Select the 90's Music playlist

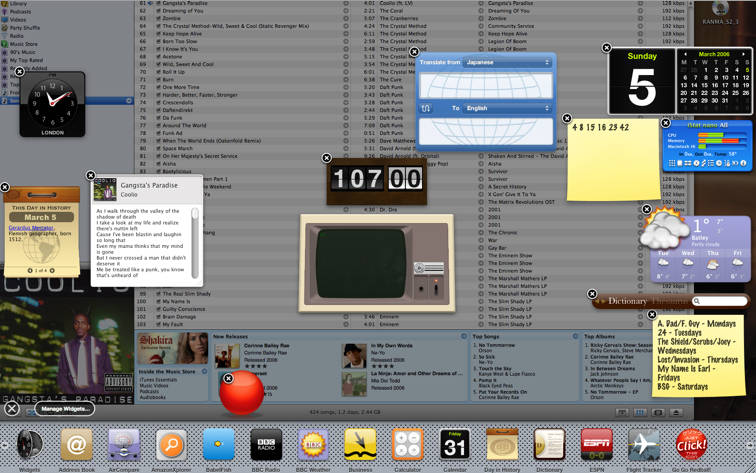click(x=23, y=52)
